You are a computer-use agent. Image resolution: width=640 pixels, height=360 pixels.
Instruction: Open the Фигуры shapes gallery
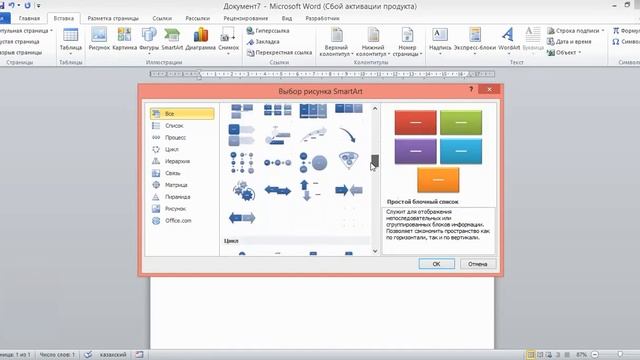(149, 41)
